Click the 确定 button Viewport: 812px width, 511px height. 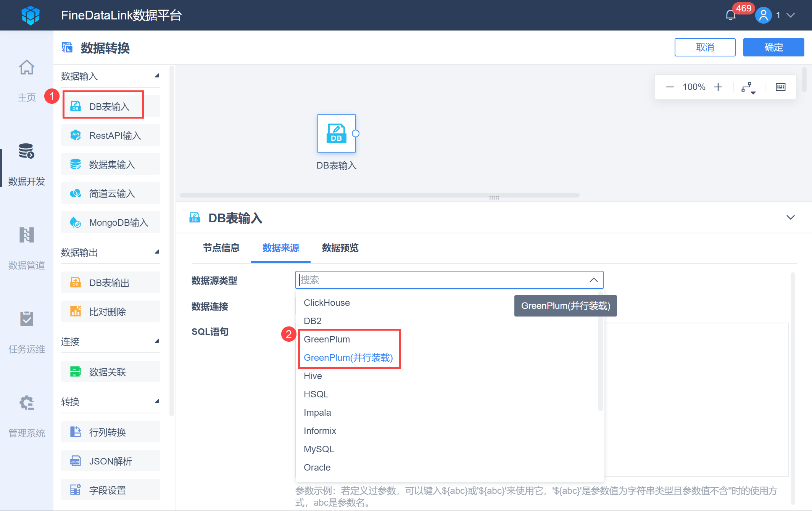[x=773, y=47]
